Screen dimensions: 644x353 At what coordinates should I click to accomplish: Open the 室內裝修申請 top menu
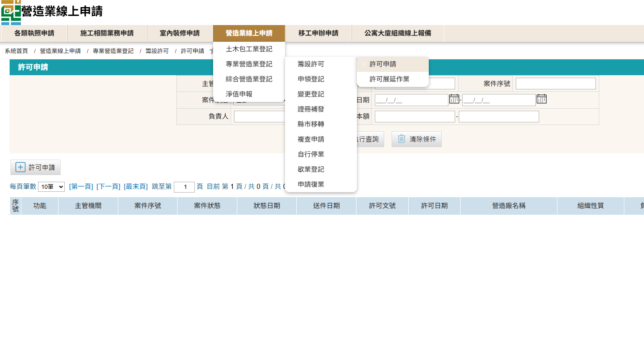pos(180,33)
